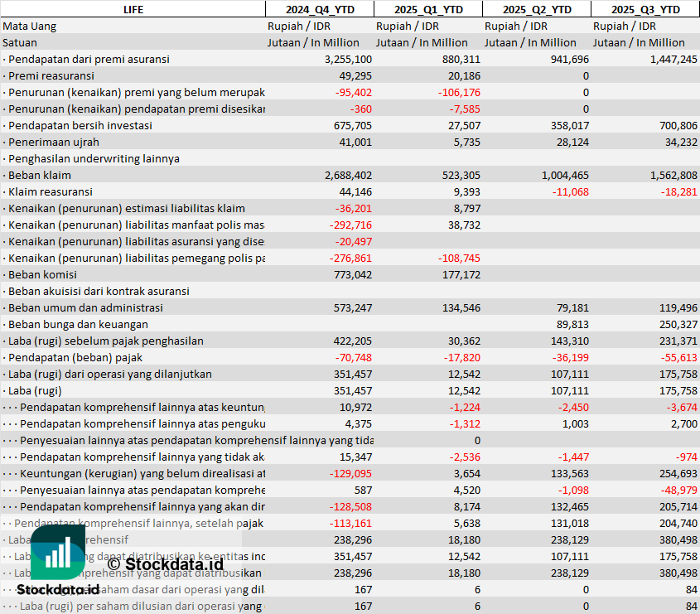Click red value -36,201

coord(354,209)
